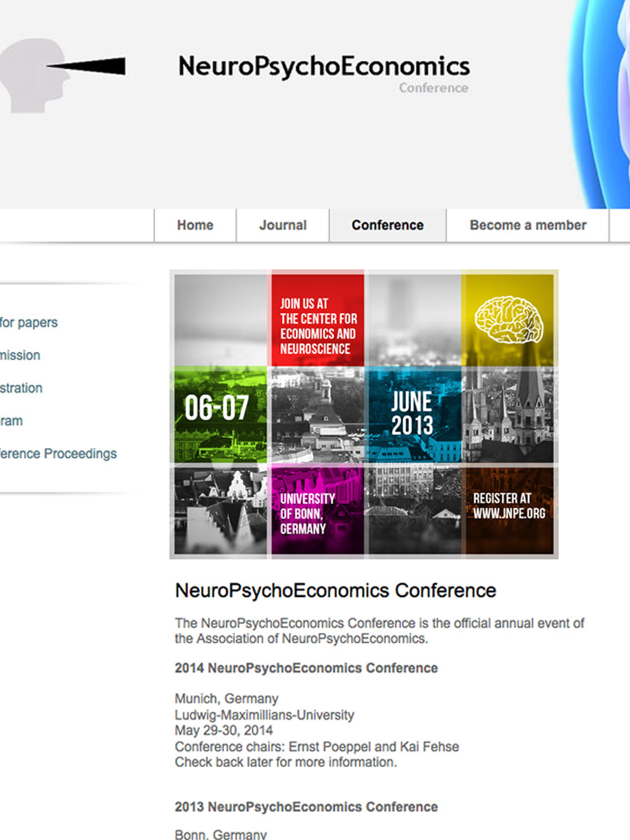Viewport: 630px width, 840px height.
Task: Click the red 'Join us at' tile
Action: pos(318,319)
